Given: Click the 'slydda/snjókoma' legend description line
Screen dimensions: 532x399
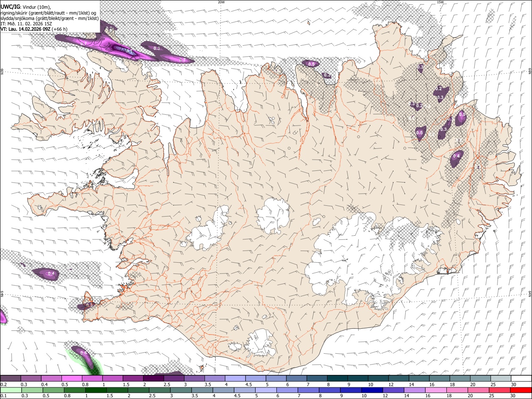Looking at the screenshot, I should click(x=49, y=18).
